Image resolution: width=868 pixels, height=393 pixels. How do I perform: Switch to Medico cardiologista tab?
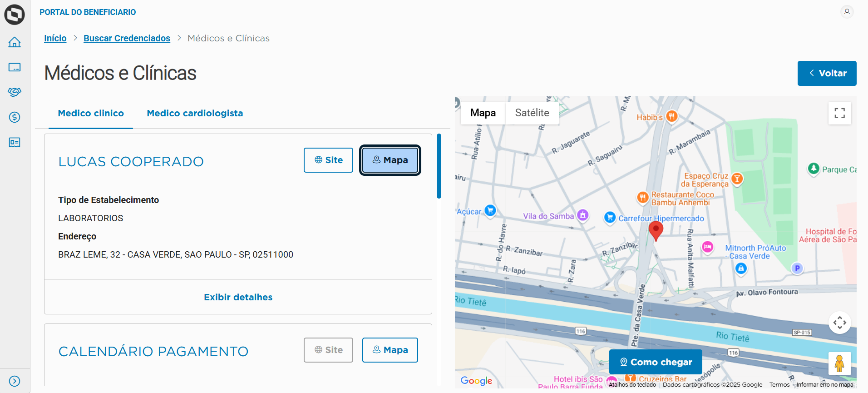tap(195, 113)
